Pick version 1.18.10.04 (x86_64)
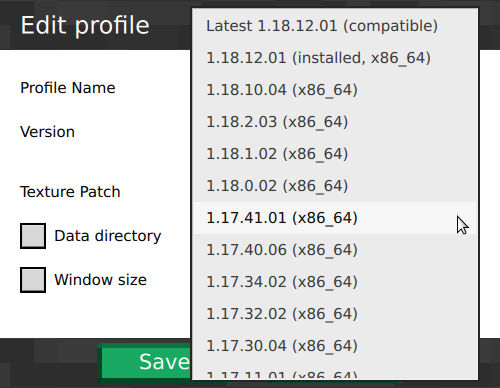Viewport: 500px width, 388px height. tap(335, 90)
